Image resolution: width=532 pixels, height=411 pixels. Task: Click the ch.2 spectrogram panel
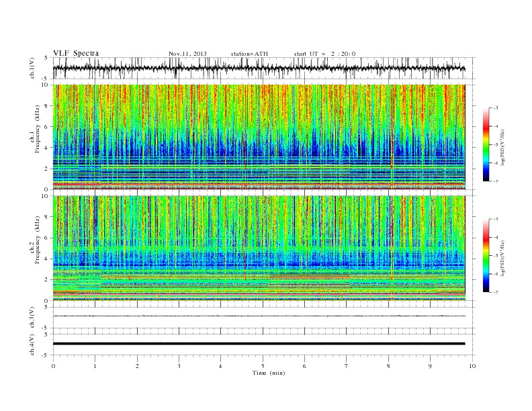coord(259,248)
